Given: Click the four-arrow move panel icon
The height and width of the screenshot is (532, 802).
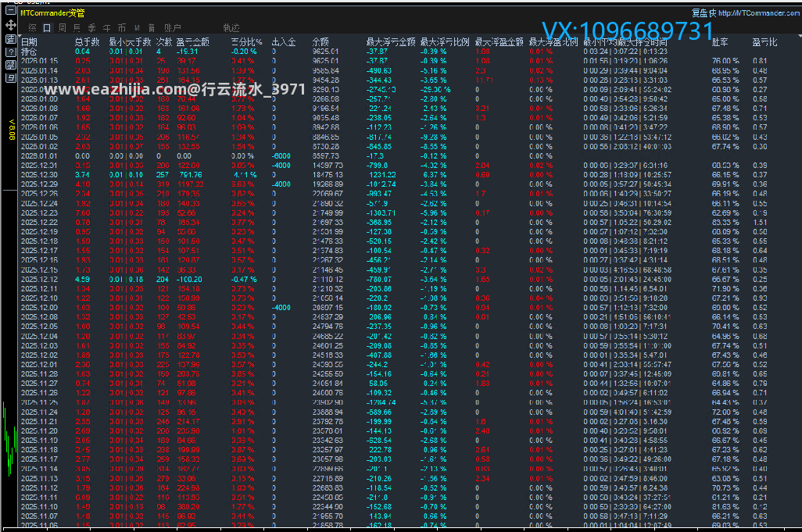Looking at the screenshot, I should pyautogui.click(x=10, y=25).
